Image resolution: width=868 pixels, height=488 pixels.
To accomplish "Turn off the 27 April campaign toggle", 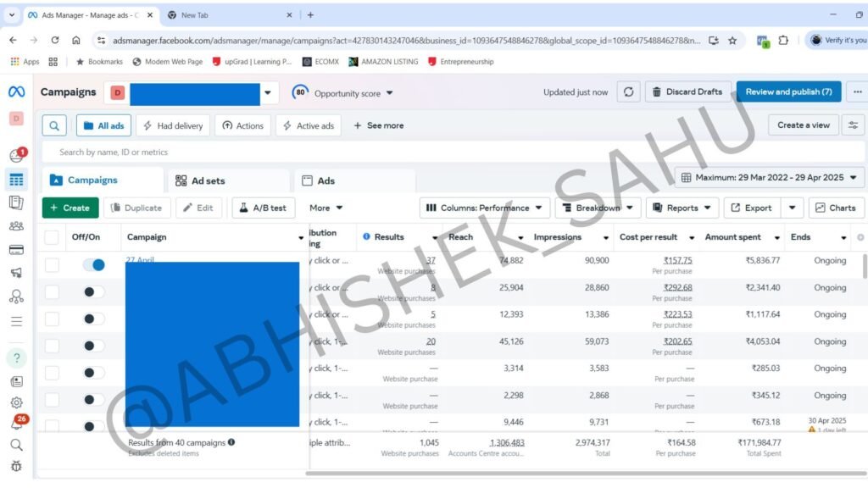I will (93, 265).
